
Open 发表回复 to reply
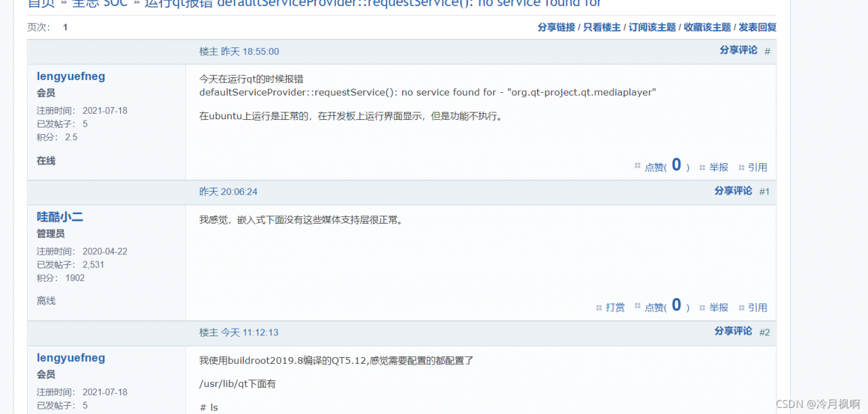[757, 28]
